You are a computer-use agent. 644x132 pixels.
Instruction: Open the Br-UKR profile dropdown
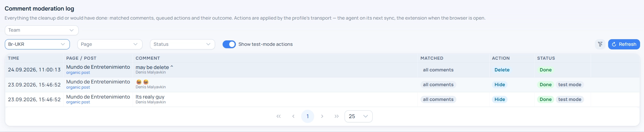pos(37,44)
